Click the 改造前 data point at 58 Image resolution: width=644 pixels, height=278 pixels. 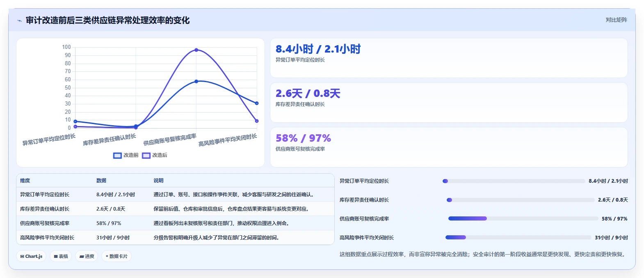(196, 81)
